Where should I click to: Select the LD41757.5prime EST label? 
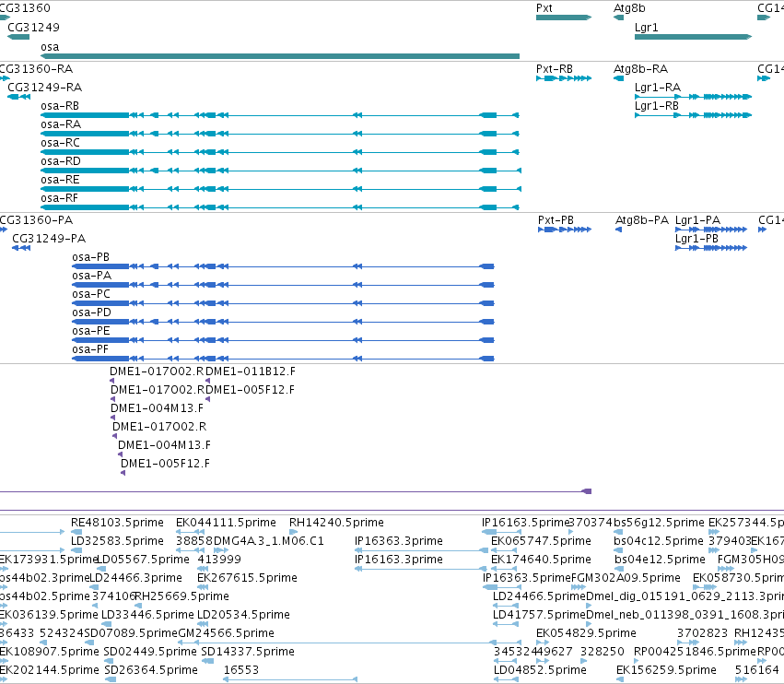coord(539,615)
